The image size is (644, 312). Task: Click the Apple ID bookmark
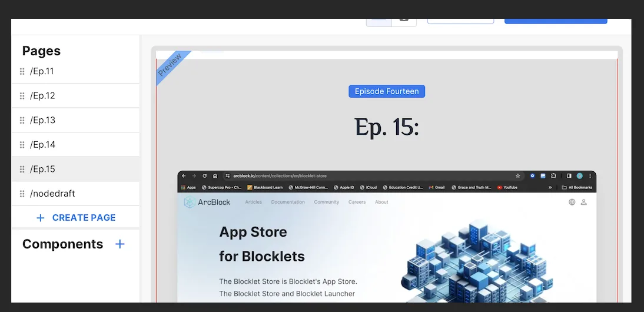(x=344, y=187)
